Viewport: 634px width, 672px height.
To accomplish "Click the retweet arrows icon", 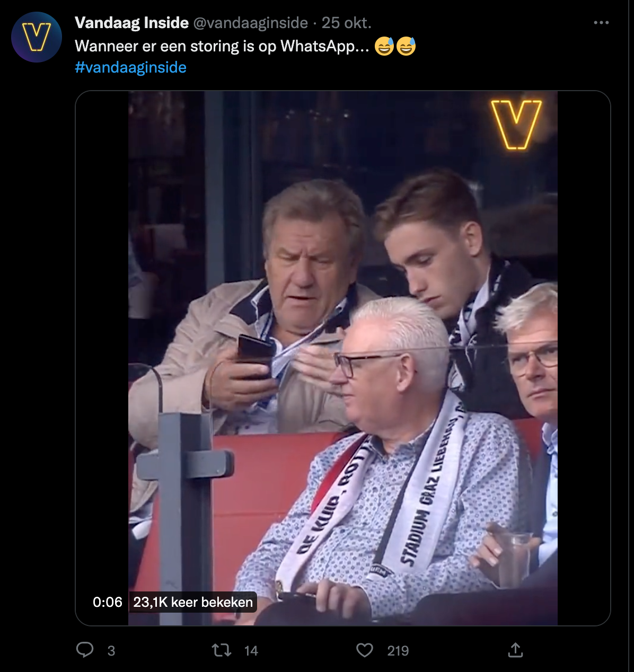I will 222,650.
